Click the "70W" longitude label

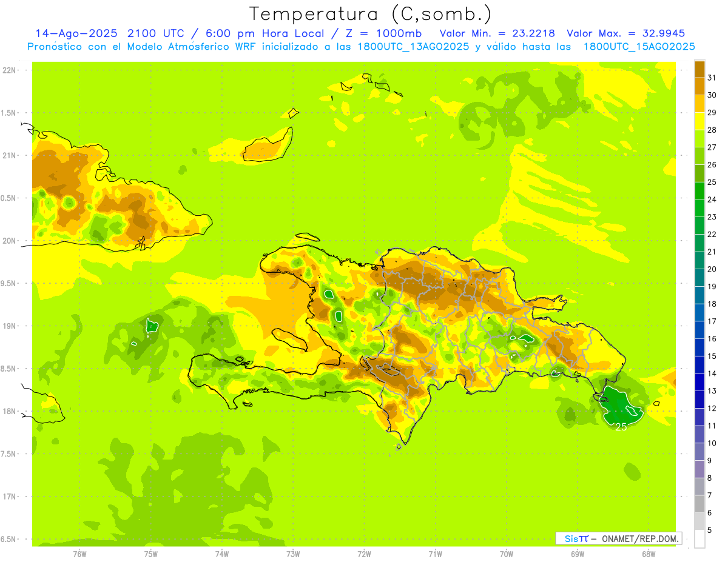(x=506, y=554)
